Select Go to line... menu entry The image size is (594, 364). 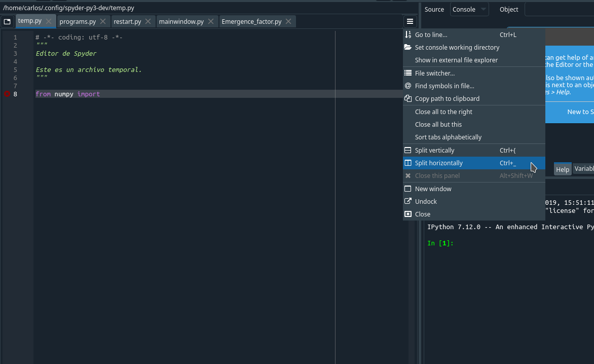[474, 34]
